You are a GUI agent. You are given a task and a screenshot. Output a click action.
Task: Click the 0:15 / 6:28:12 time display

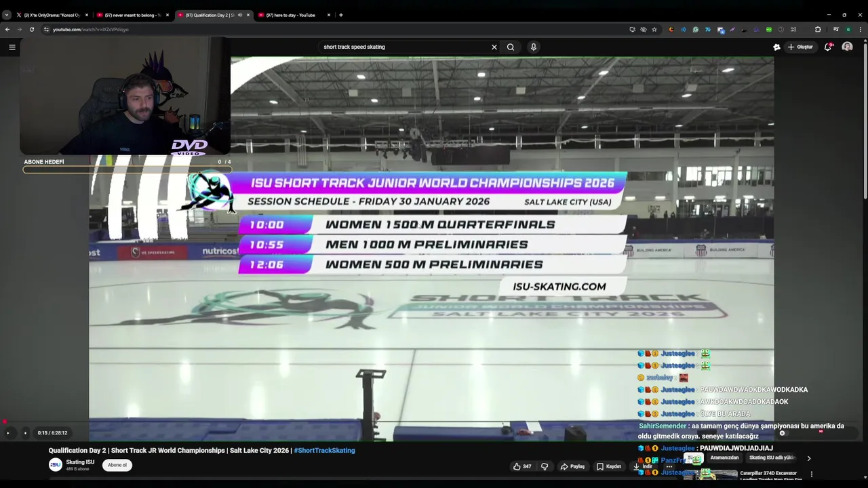(x=52, y=432)
